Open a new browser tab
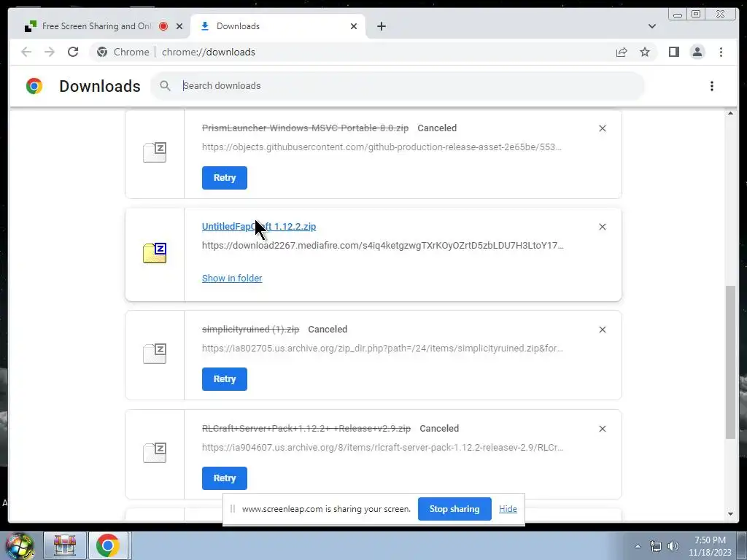This screenshot has height=560, width=747. [381, 26]
